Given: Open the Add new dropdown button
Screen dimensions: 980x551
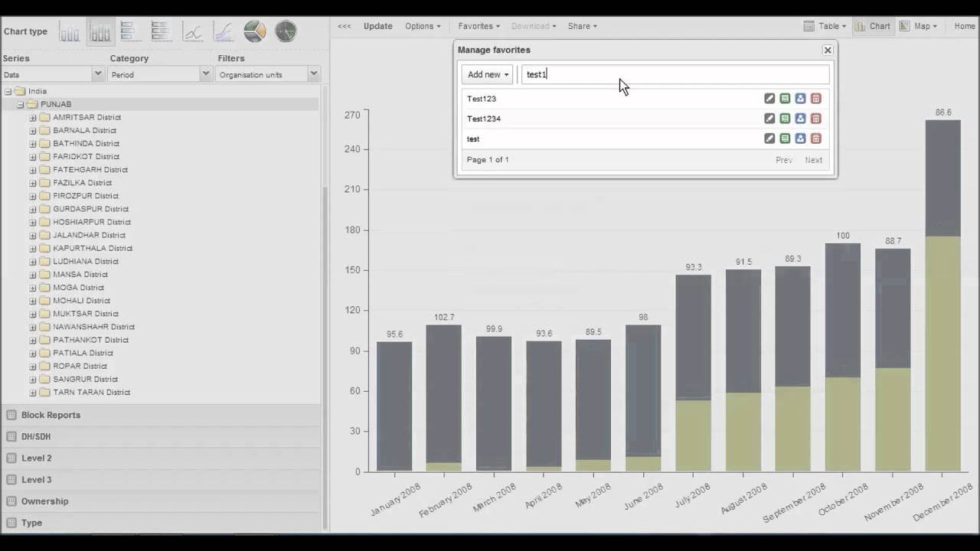Looking at the screenshot, I should (488, 74).
